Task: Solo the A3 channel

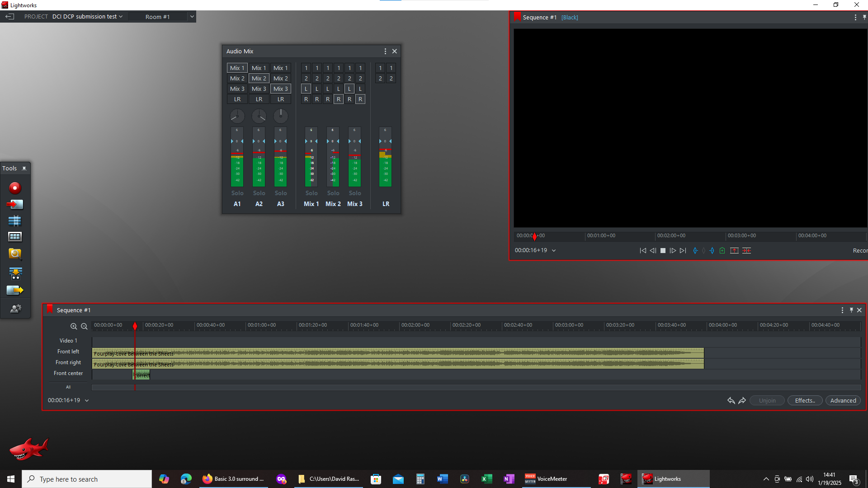Action: click(x=281, y=193)
